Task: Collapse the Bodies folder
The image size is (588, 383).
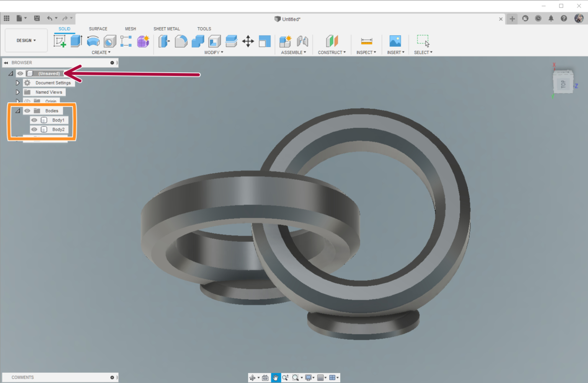Action: pos(18,111)
